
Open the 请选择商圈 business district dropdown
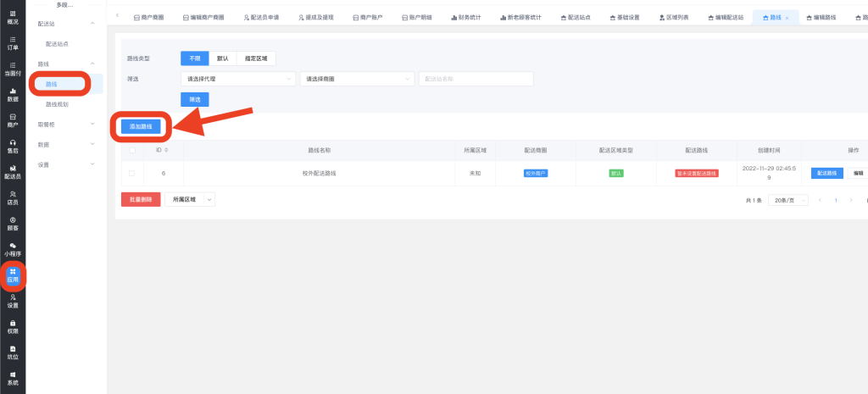[x=356, y=79]
